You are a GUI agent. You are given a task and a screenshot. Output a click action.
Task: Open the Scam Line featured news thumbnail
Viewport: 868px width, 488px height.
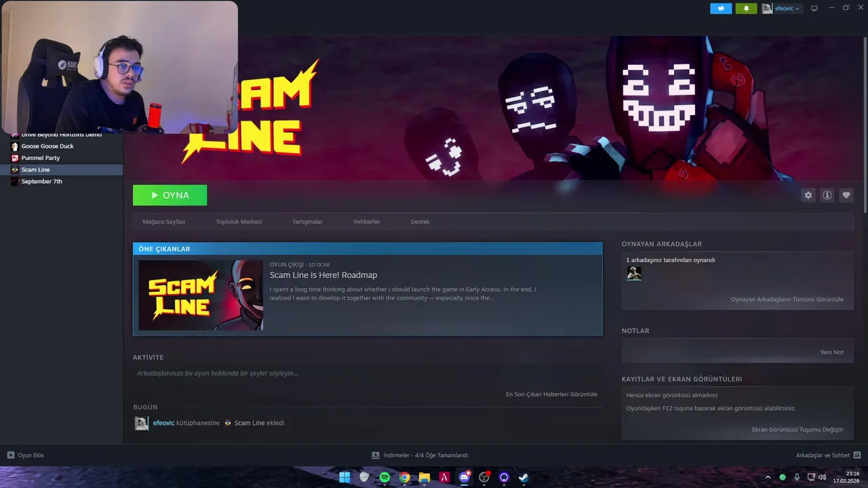[201, 296]
